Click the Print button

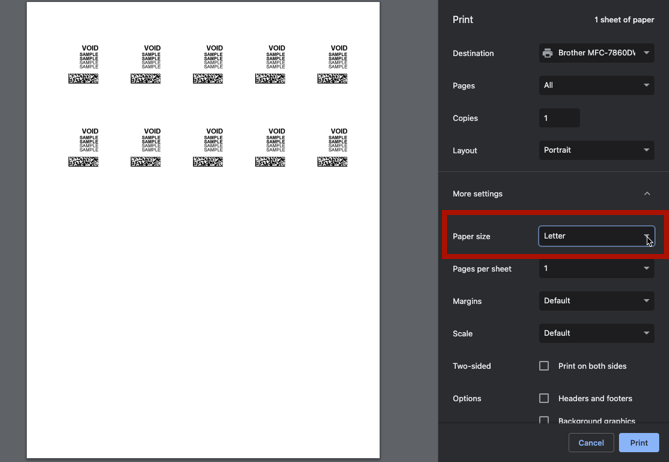639,443
